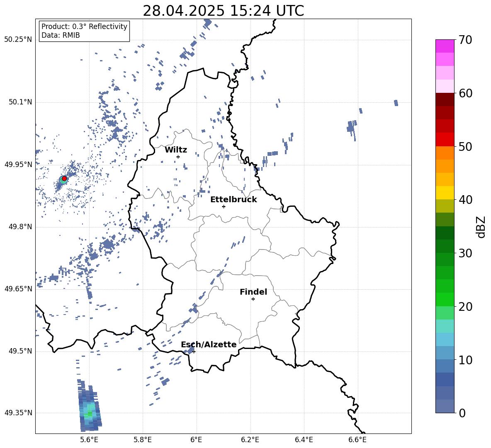Image resolution: width=491 pixels, height=448 pixels.
Task: Click the cyan colorbar segment near 15
Action: (445, 326)
